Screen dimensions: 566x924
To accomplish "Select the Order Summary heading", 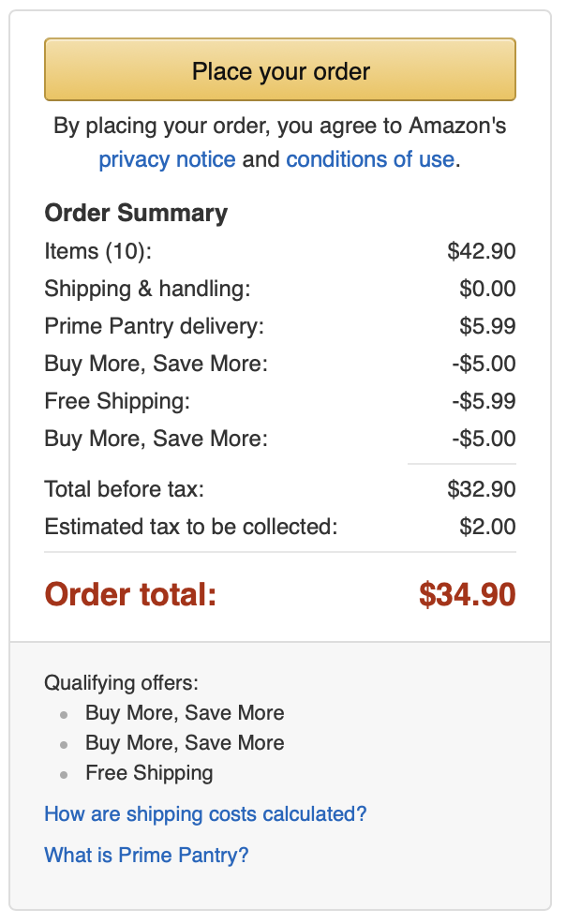I will [x=136, y=214].
